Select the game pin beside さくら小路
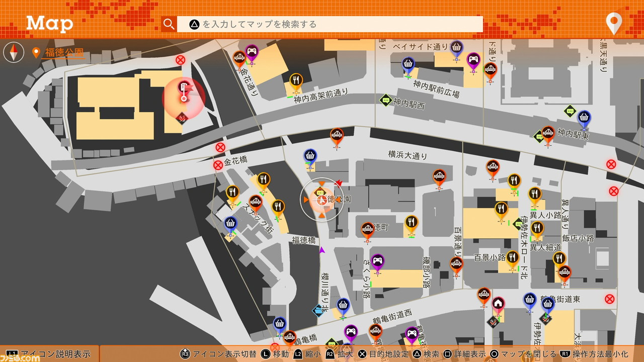Viewport: 644px width, 362px height. (377, 263)
